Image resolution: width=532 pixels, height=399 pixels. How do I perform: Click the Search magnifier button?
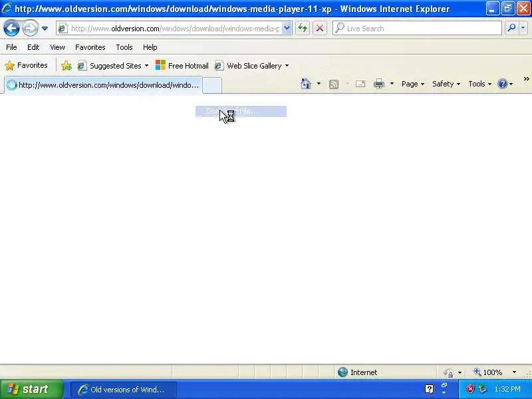tap(511, 28)
